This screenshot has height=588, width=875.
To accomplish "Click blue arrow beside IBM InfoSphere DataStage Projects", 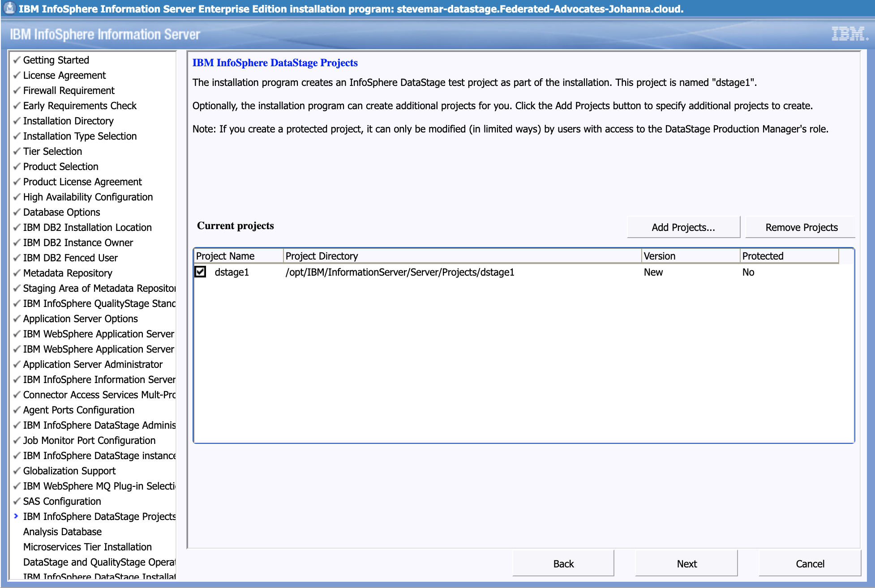I will tap(16, 516).
